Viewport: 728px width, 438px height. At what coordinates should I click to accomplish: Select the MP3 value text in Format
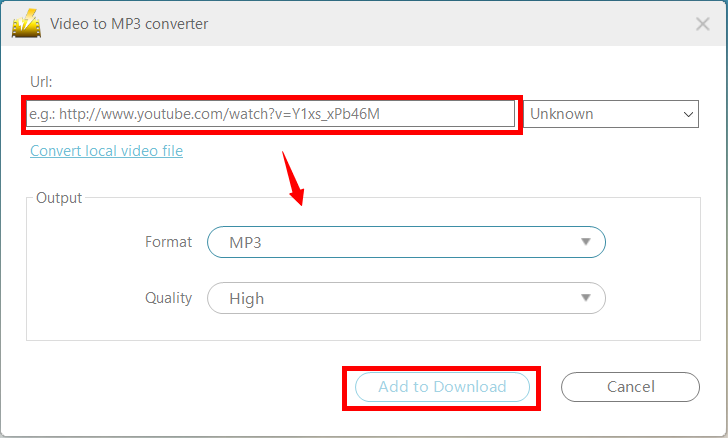tap(245, 242)
